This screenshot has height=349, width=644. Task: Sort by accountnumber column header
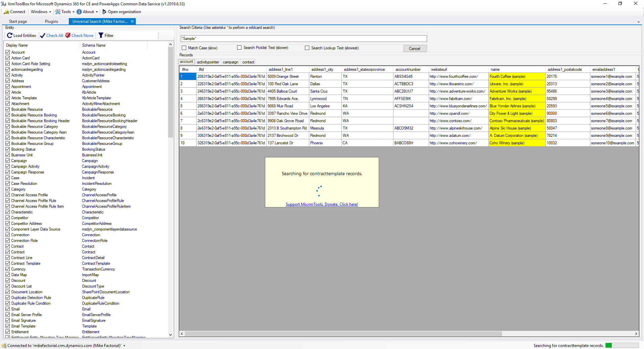click(411, 69)
